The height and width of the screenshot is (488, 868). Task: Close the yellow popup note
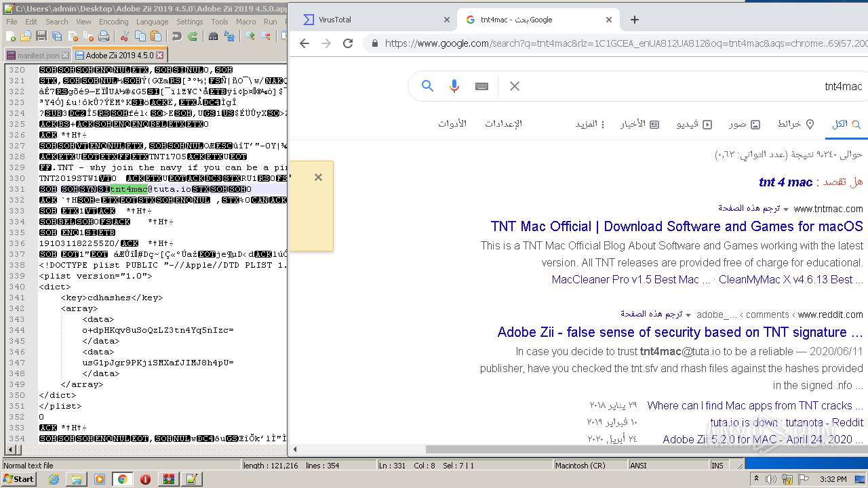[x=318, y=178]
